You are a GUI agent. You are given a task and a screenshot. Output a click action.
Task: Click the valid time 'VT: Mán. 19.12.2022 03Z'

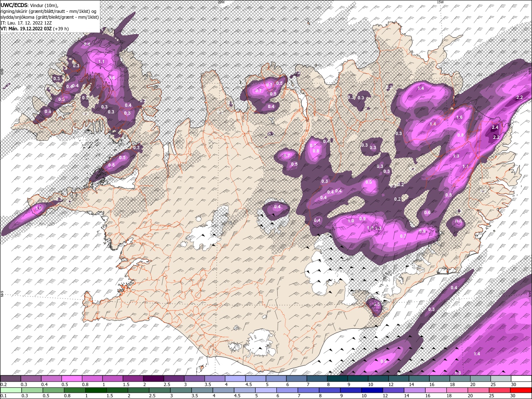coord(25,28)
